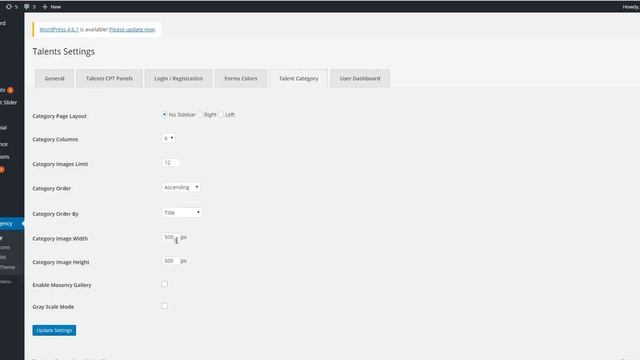Select the Talent Category tab

(298, 78)
